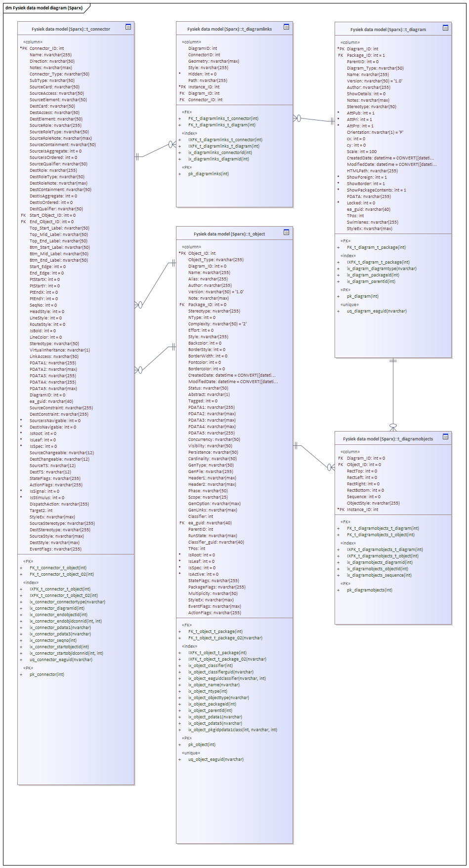Select 'Swimlanes: nvarchar(255)' column
This screenshot has height=868, width=469.
coord(373,222)
